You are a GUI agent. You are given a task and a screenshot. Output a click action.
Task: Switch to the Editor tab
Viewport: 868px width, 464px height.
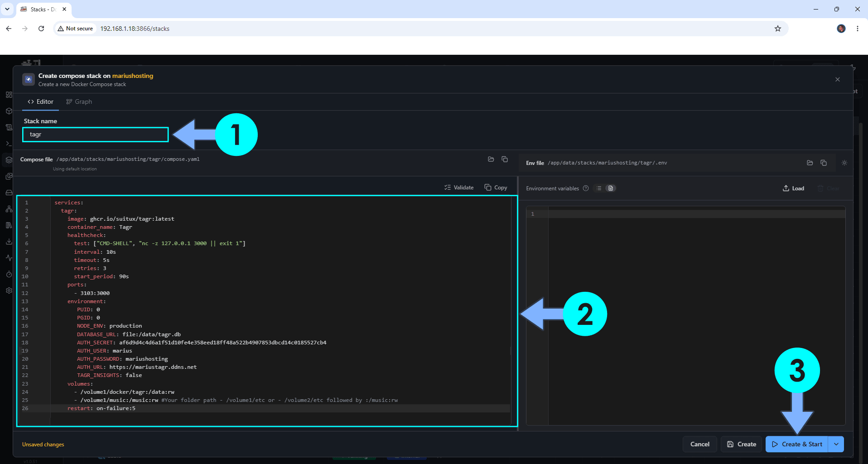(40, 101)
